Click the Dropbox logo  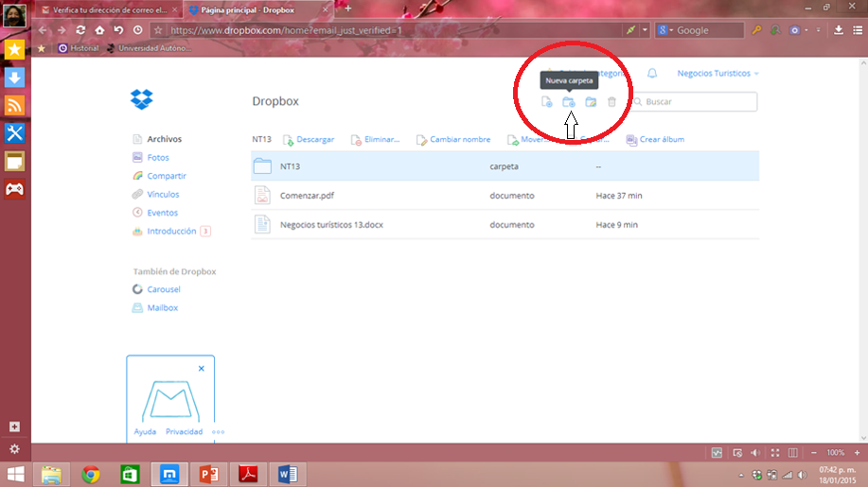142,99
